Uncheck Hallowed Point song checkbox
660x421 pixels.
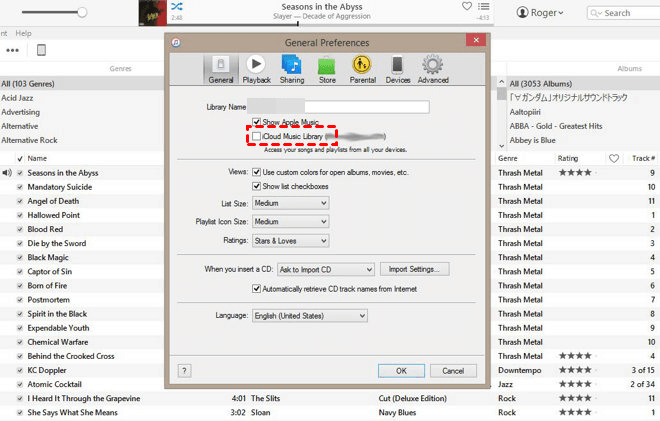coord(20,215)
